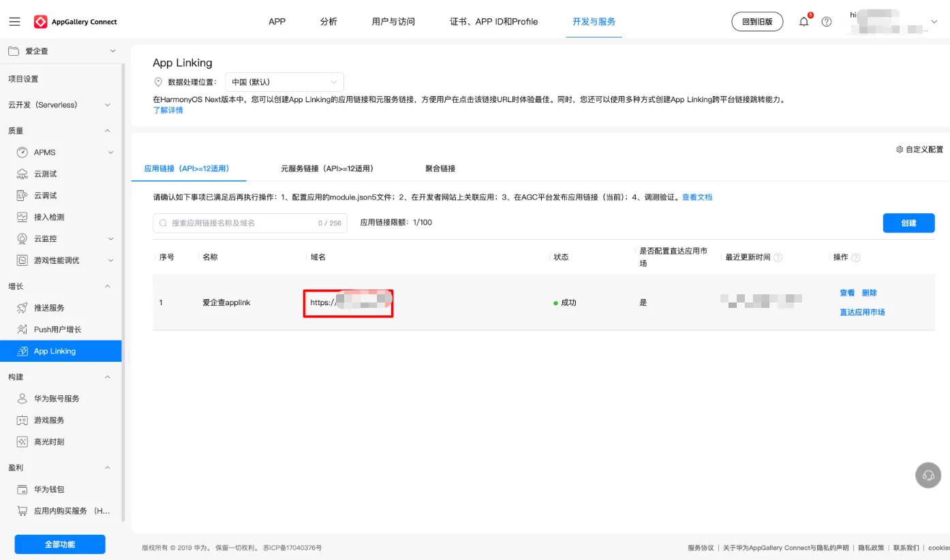Open the 服务协议 footer link
Viewport: 950px width, 560px height.
[701, 548]
